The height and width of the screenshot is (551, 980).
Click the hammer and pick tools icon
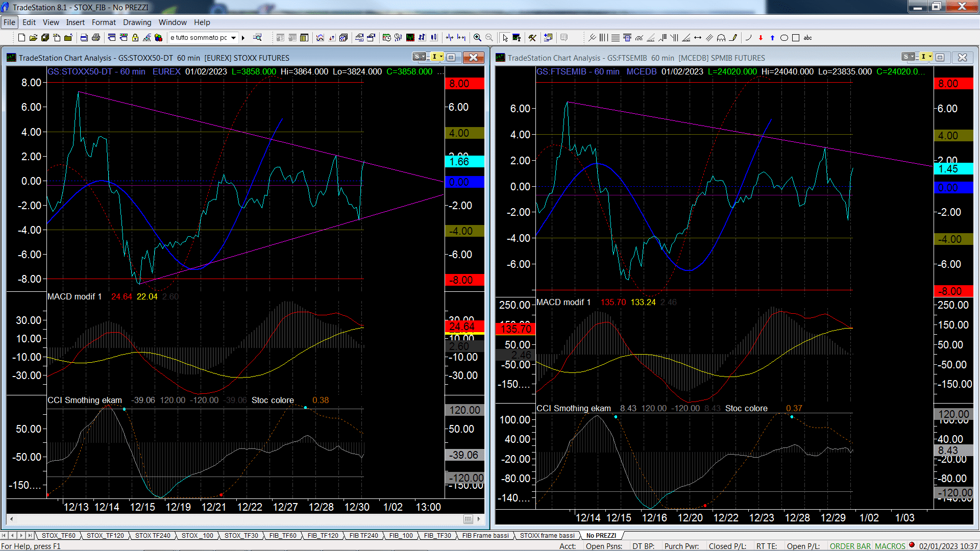(532, 38)
